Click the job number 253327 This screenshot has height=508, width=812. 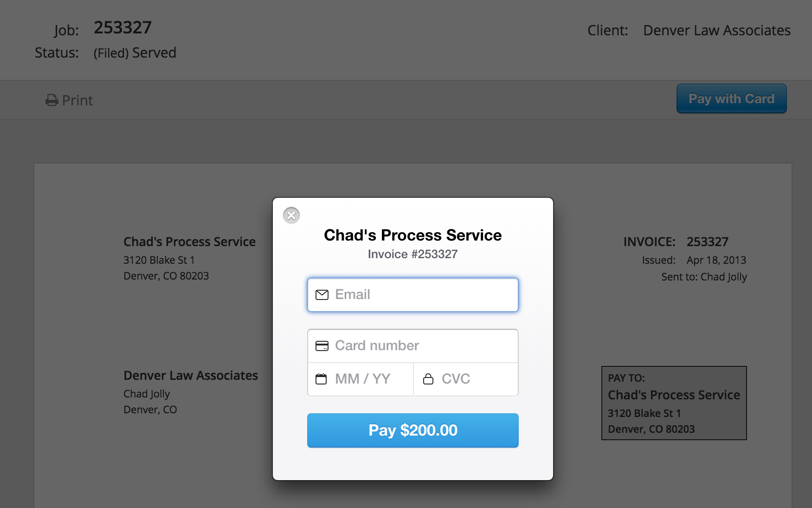[122, 27]
